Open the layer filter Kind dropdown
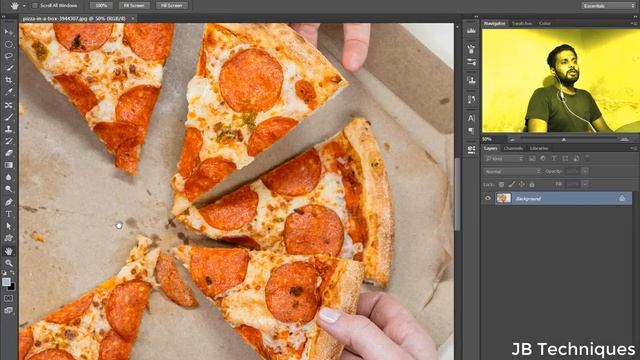640x360 pixels. pyautogui.click(x=504, y=158)
